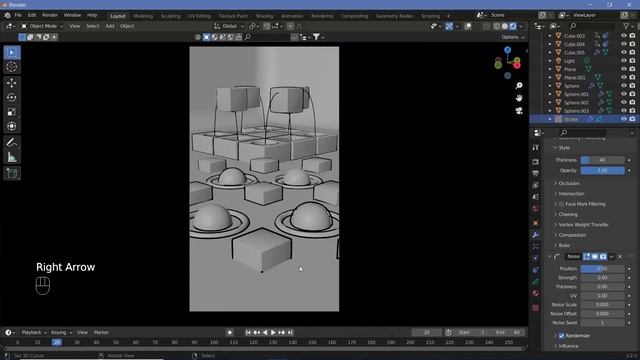Select the Annotate tool

(12, 142)
